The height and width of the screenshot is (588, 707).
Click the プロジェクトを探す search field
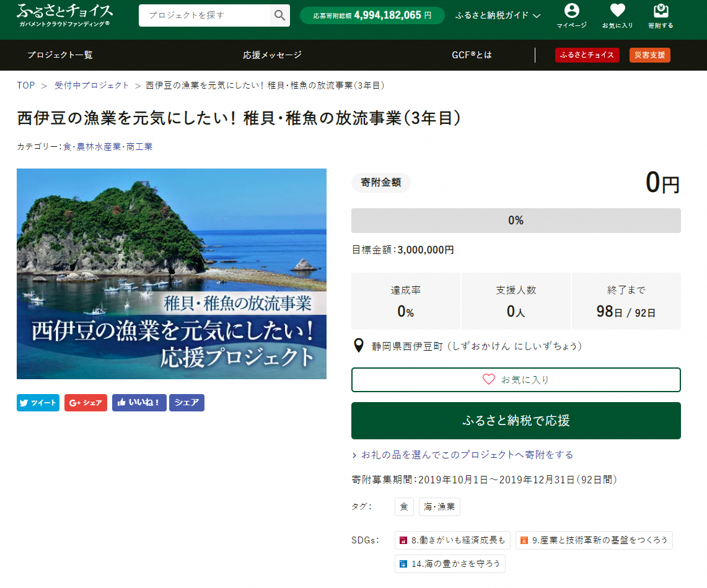(204, 15)
